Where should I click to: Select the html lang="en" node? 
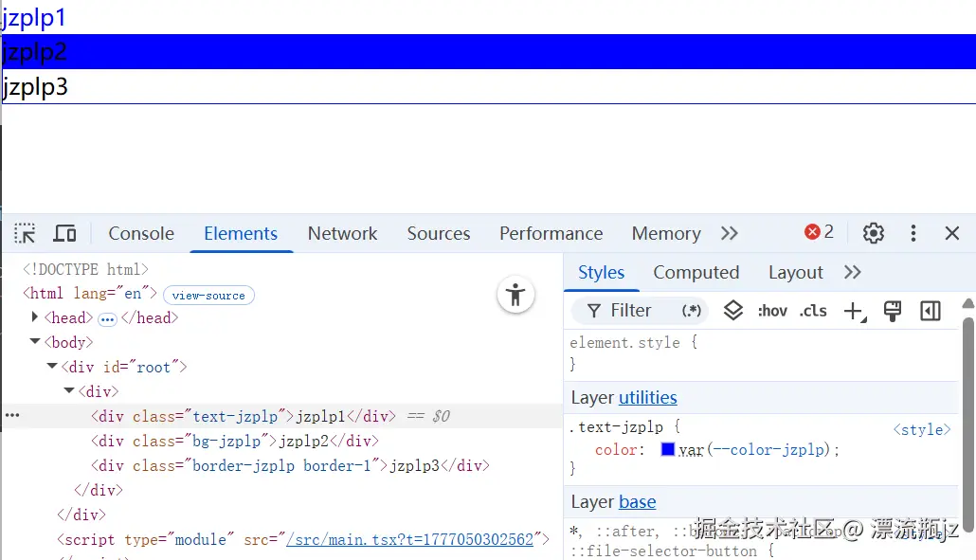90,293
